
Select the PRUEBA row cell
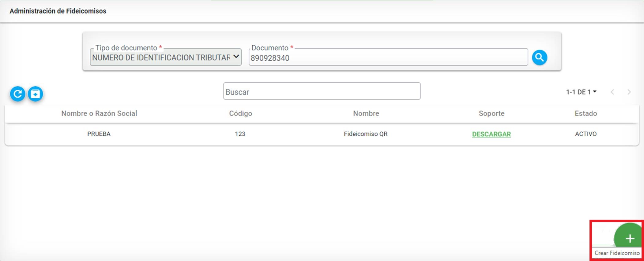99,134
